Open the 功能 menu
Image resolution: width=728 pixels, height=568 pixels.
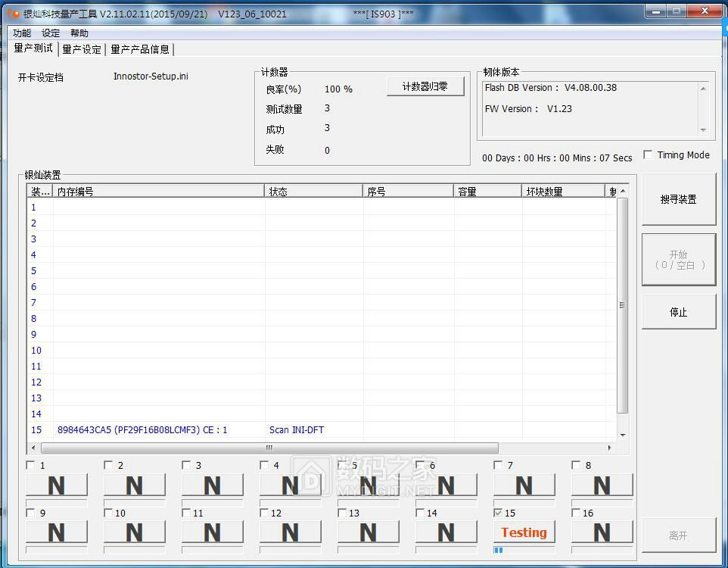coord(22,33)
